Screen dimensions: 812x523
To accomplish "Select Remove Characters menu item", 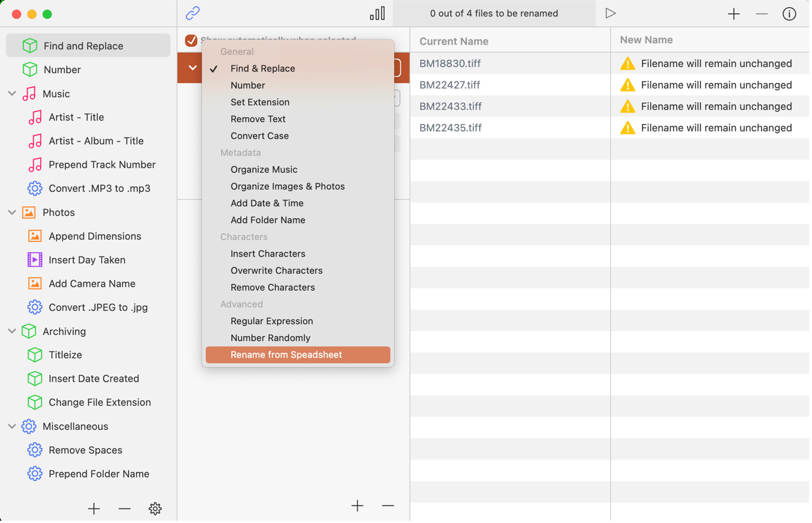I will 299,288.
